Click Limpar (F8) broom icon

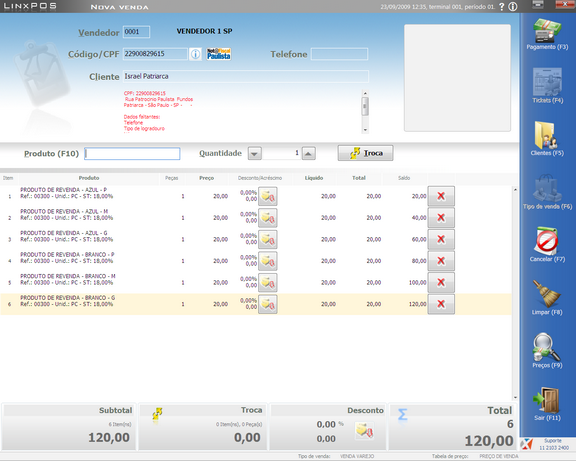547,298
